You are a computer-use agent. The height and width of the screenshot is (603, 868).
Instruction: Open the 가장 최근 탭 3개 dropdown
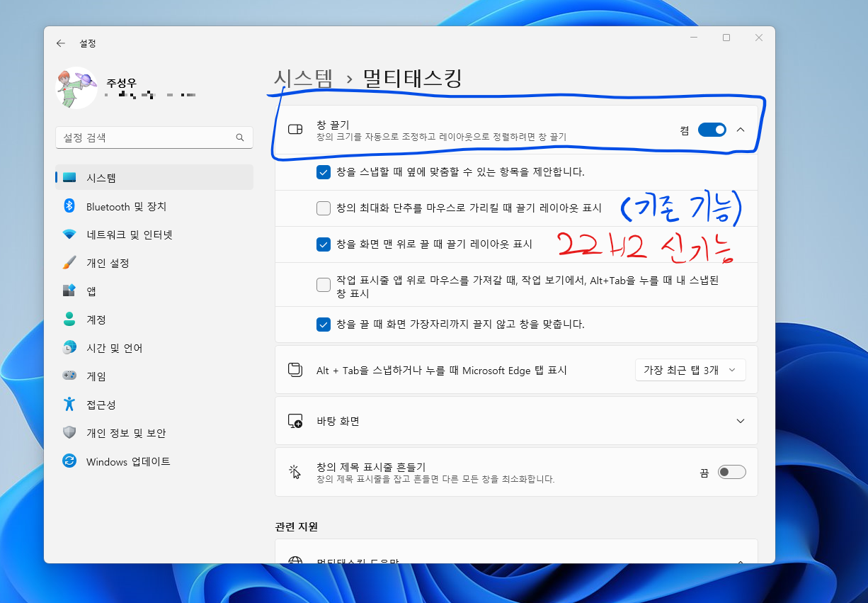pyautogui.click(x=690, y=370)
